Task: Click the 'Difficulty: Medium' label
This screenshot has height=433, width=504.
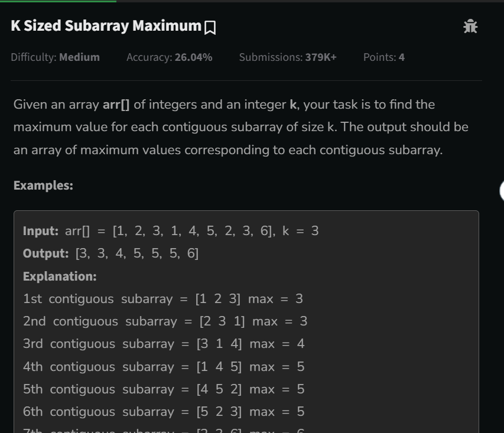Action: click(x=56, y=57)
